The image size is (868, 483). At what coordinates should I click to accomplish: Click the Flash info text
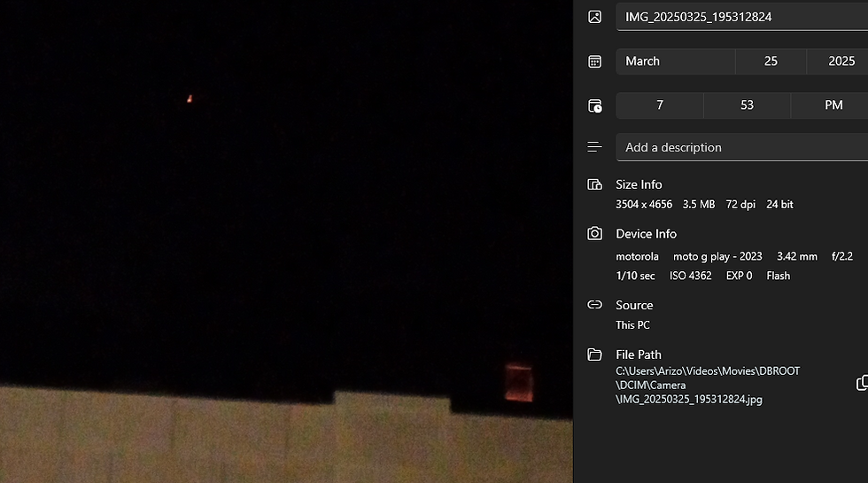[778, 276]
